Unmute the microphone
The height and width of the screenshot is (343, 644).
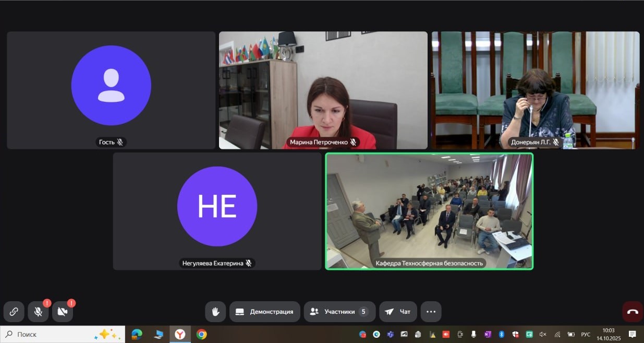(x=38, y=312)
